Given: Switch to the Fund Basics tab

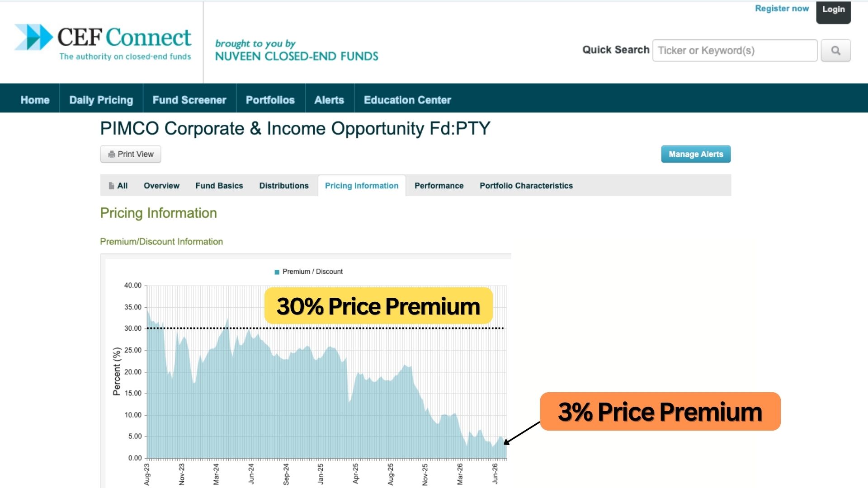Looking at the screenshot, I should click(219, 186).
